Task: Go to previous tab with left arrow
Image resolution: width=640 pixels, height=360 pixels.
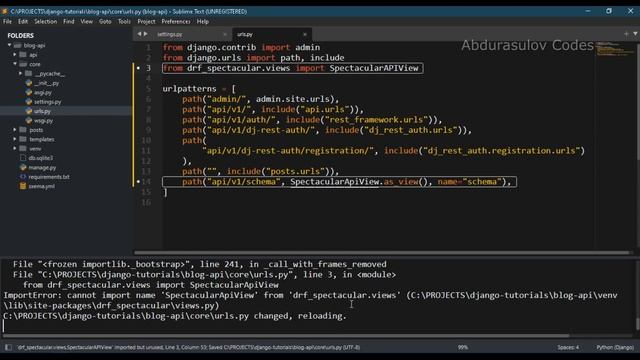Action: tap(139, 34)
